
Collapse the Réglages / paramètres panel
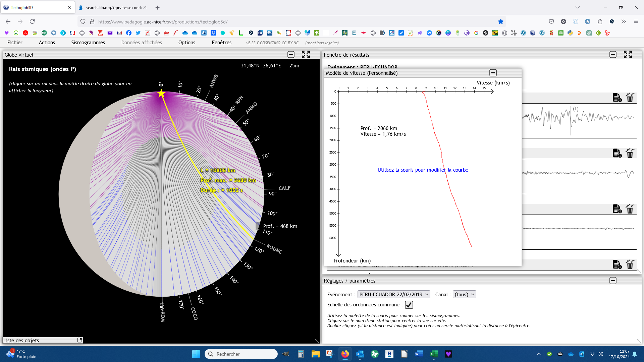pyautogui.click(x=613, y=281)
